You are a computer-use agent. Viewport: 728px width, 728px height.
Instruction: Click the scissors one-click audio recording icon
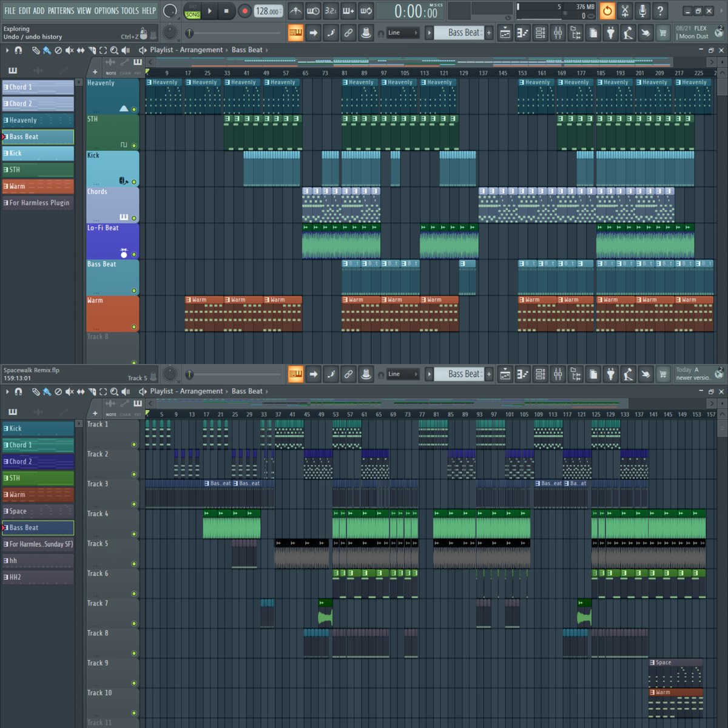pyautogui.click(x=625, y=11)
